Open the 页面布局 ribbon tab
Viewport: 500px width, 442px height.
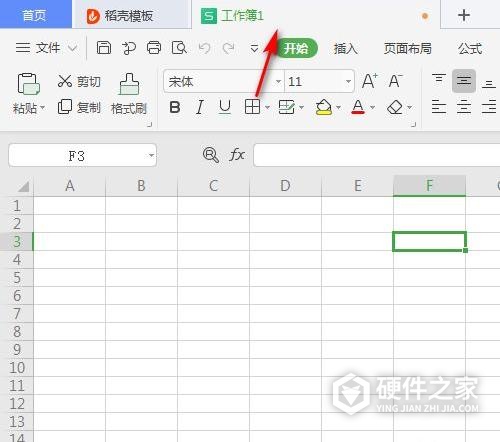click(407, 49)
